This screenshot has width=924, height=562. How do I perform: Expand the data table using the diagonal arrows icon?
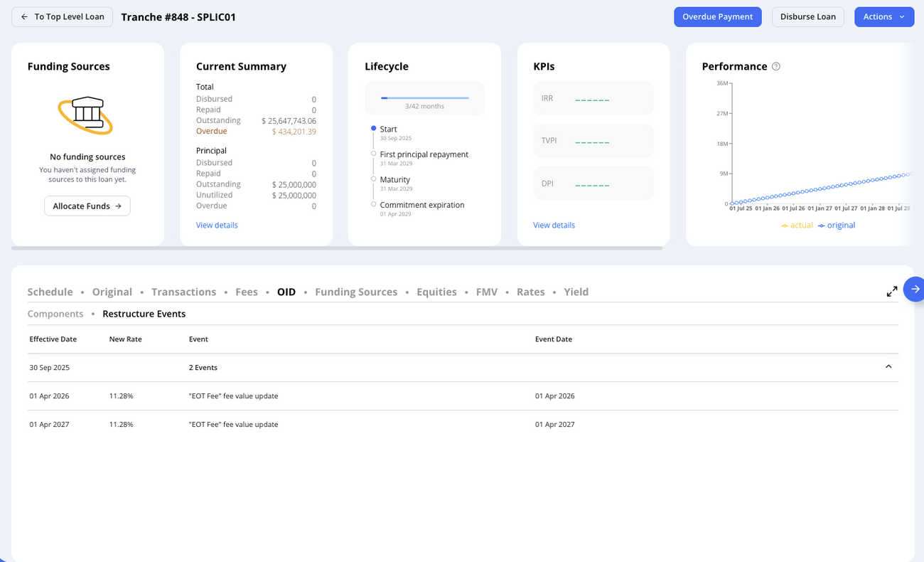click(x=892, y=291)
